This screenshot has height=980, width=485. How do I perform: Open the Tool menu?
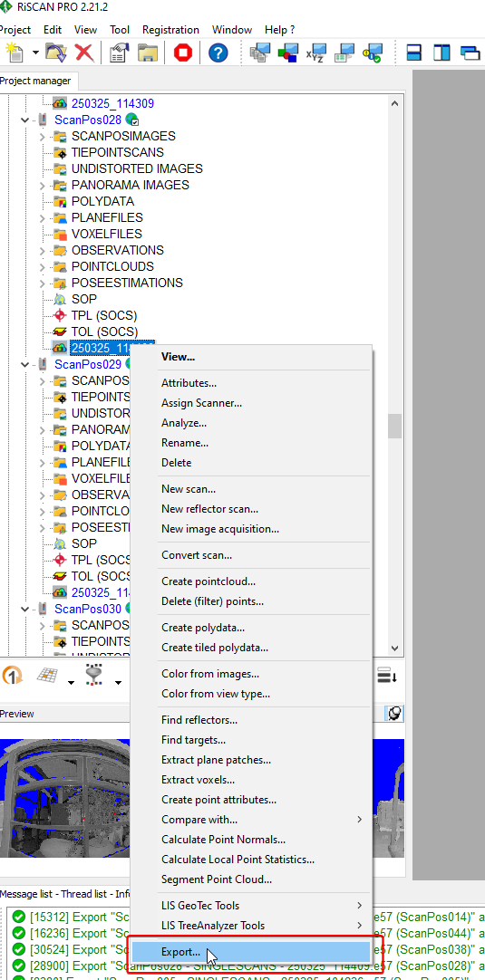click(x=120, y=29)
